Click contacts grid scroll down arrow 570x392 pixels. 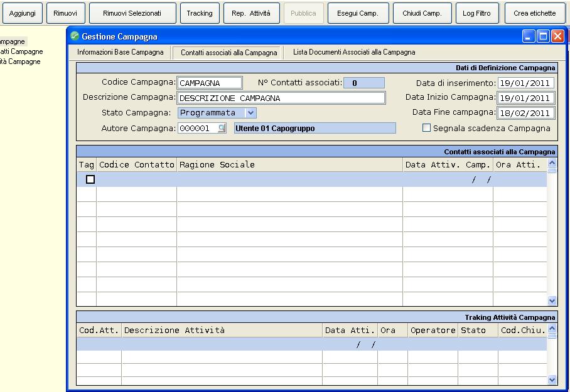click(552, 301)
